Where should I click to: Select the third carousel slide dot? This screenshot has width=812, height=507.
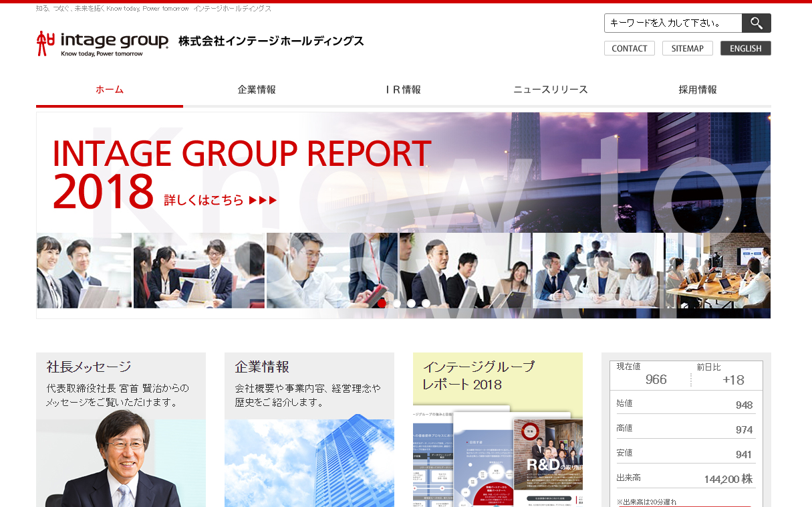(412, 303)
